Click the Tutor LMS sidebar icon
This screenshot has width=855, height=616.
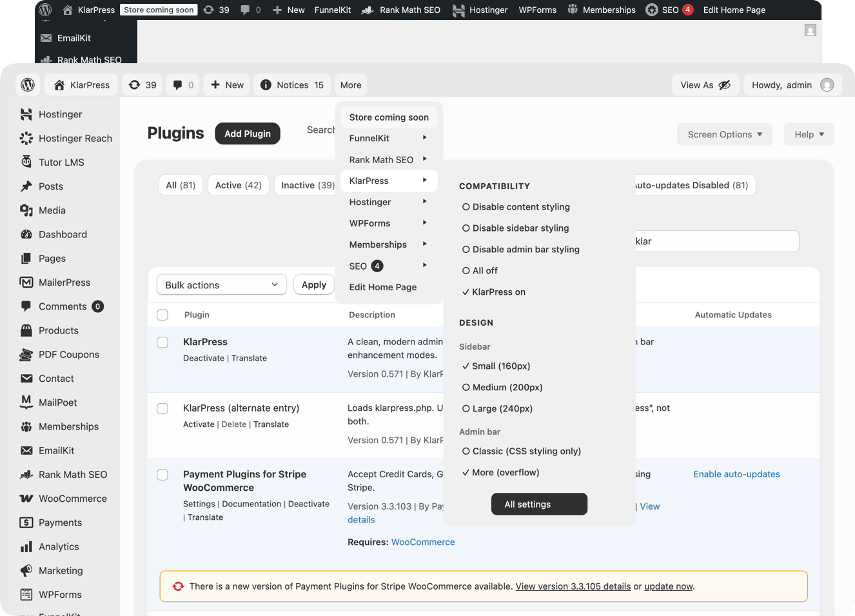click(x=26, y=162)
